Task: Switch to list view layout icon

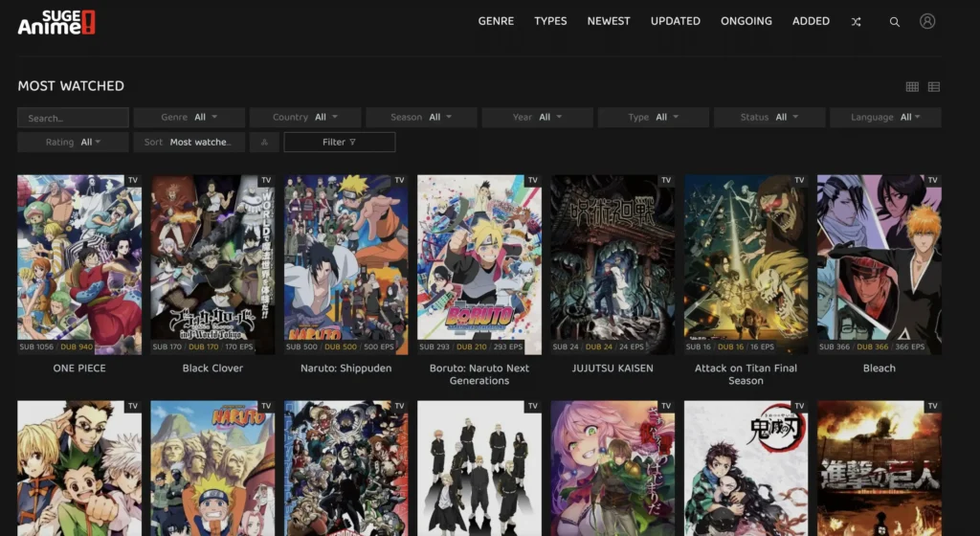Action: click(x=934, y=87)
